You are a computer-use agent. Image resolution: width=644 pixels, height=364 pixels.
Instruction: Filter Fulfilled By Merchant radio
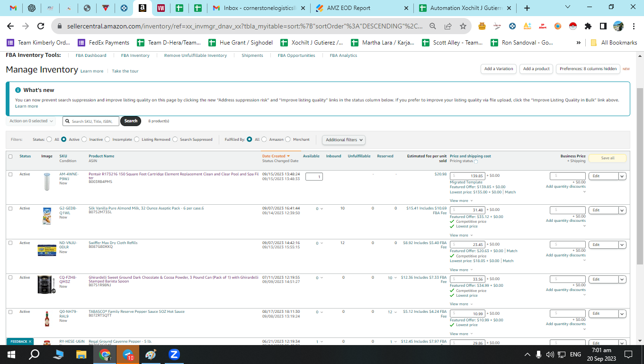288,139
